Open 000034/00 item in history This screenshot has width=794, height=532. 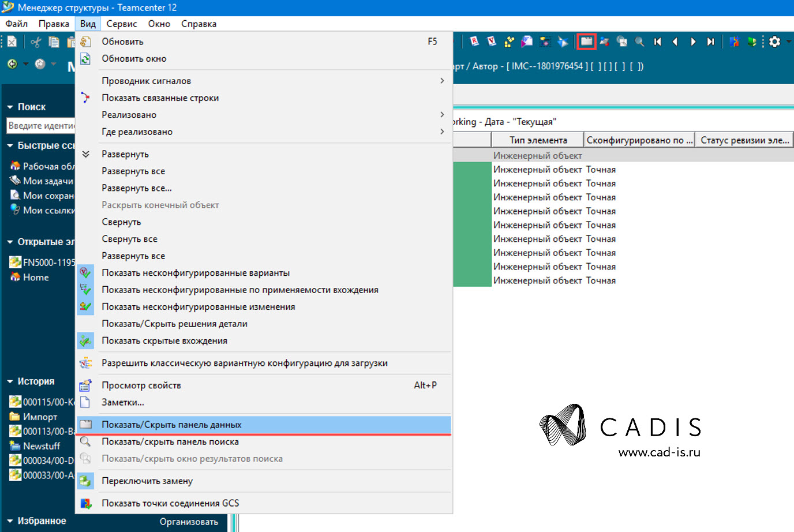pos(42,460)
